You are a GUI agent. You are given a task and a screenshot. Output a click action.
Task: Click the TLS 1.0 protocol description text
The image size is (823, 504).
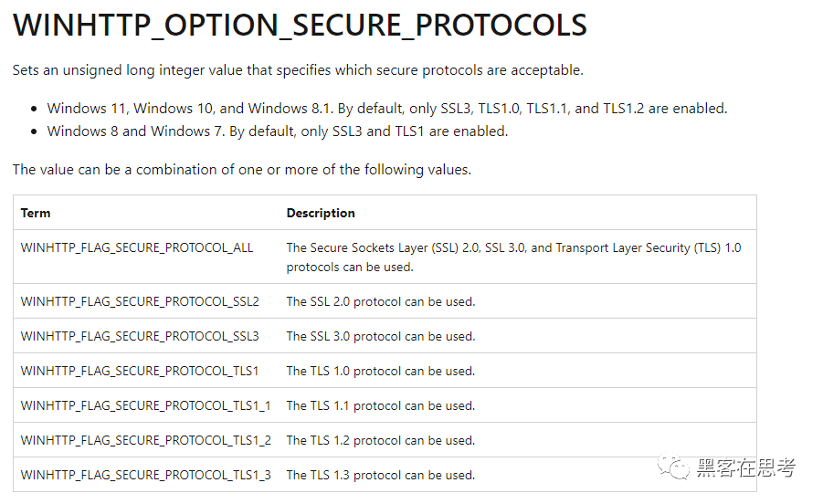[x=381, y=371]
